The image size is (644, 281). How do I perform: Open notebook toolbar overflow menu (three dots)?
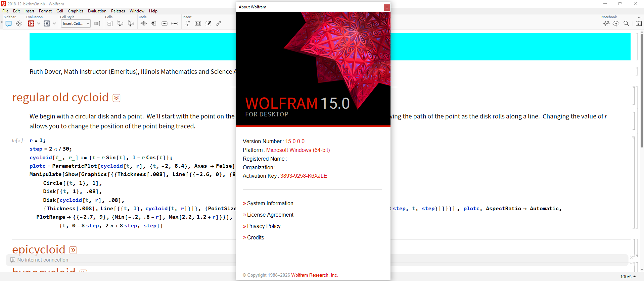(x=639, y=17)
